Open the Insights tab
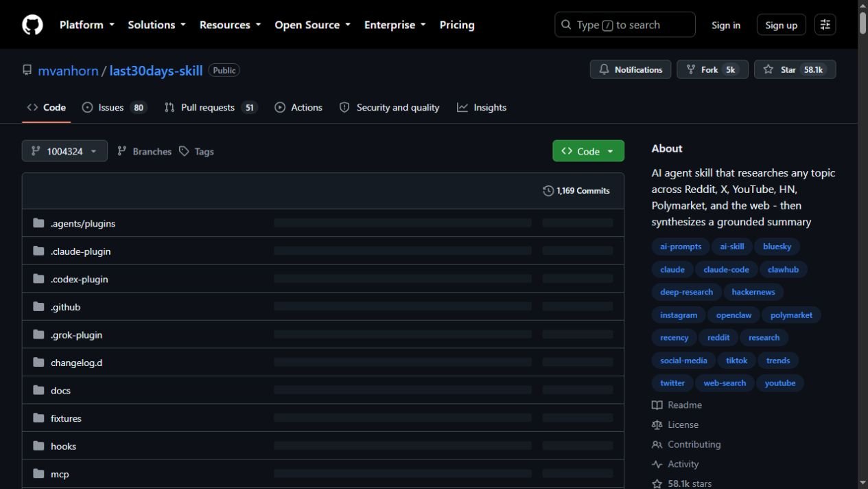The height and width of the screenshot is (489, 868). coord(482,108)
